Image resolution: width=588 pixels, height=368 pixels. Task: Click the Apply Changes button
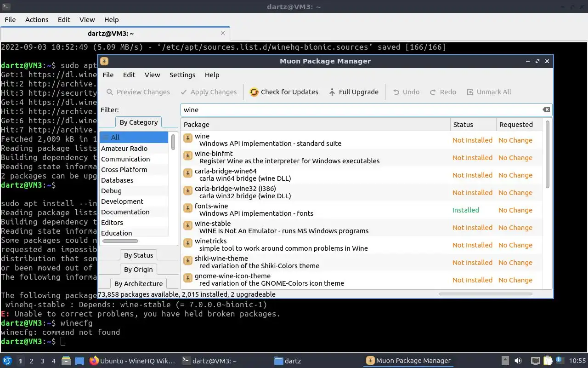(x=209, y=92)
